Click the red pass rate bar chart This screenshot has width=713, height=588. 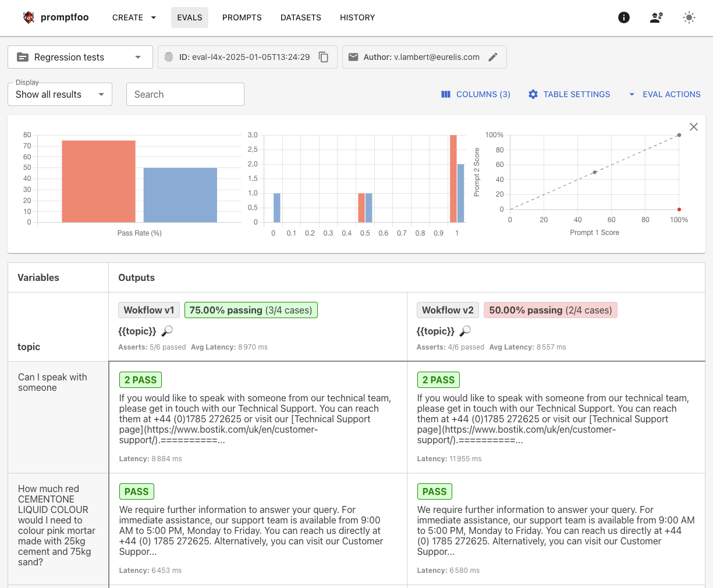98,180
